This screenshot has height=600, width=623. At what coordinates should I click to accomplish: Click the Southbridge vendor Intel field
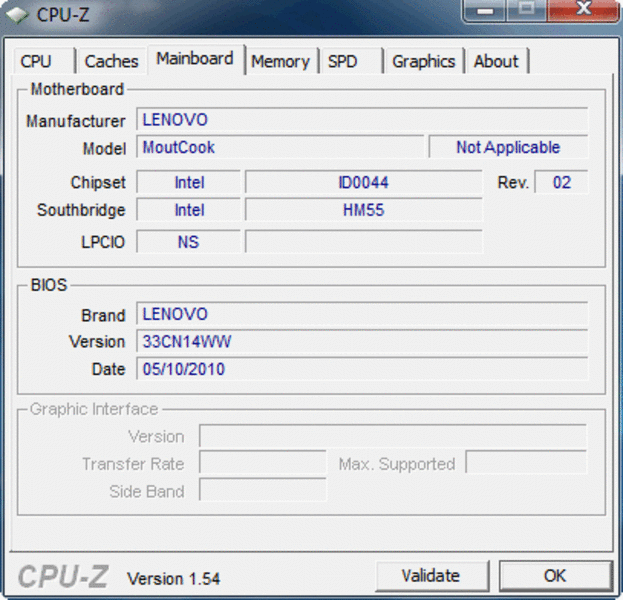189,210
